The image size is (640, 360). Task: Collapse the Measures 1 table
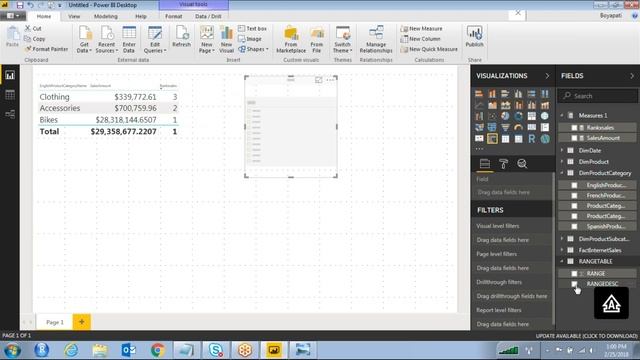(x=562, y=116)
